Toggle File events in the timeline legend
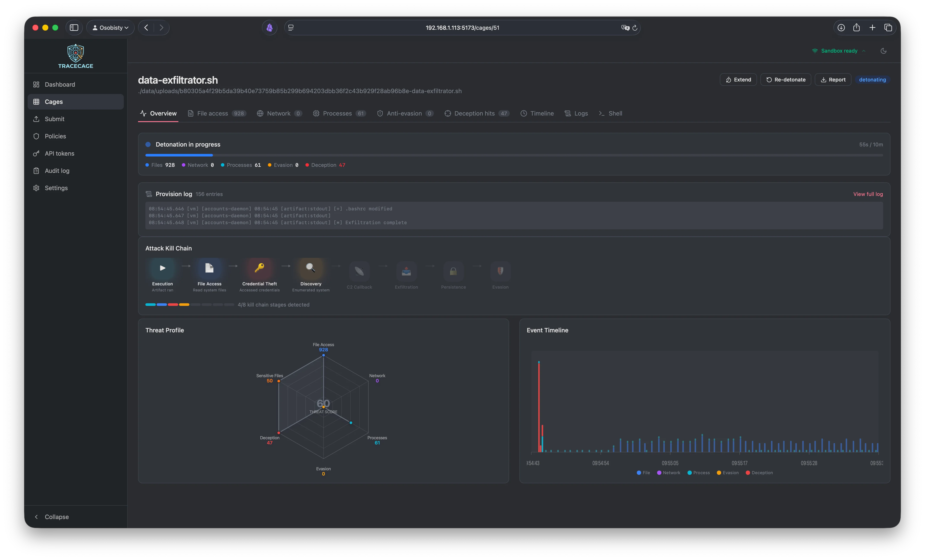 coord(643,473)
